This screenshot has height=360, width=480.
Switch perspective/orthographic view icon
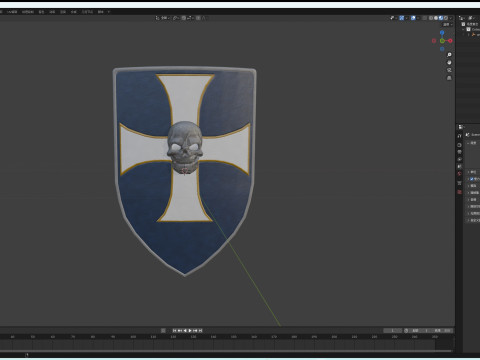pyautogui.click(x=449, y=78)
